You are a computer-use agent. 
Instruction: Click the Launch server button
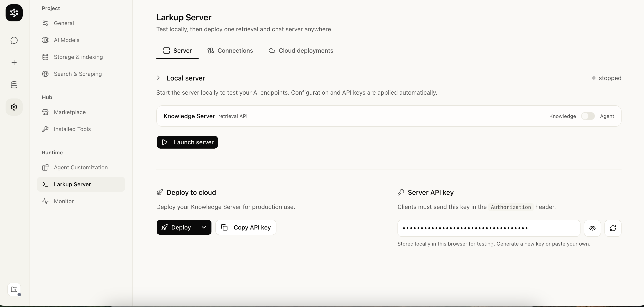click(x=187, y=142)
